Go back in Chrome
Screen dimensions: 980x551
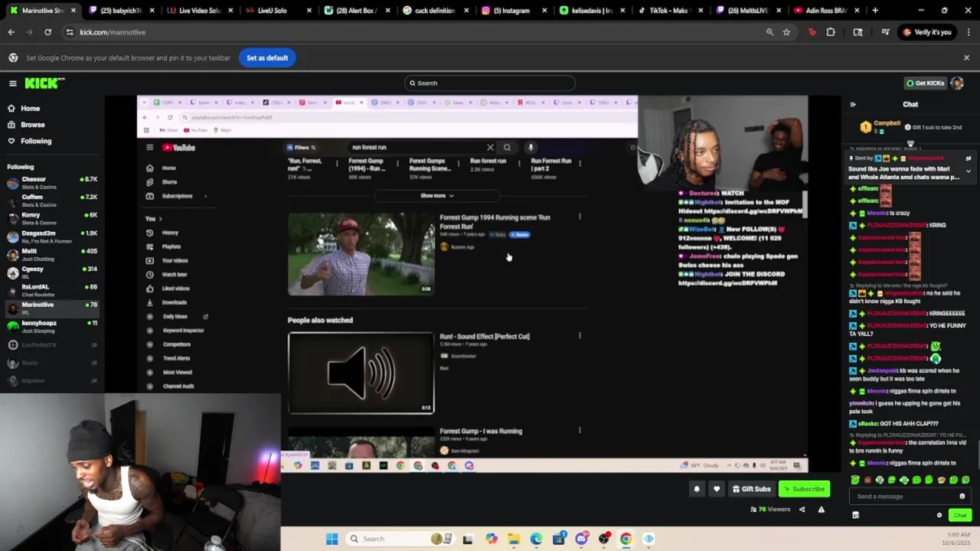(11, 32)
